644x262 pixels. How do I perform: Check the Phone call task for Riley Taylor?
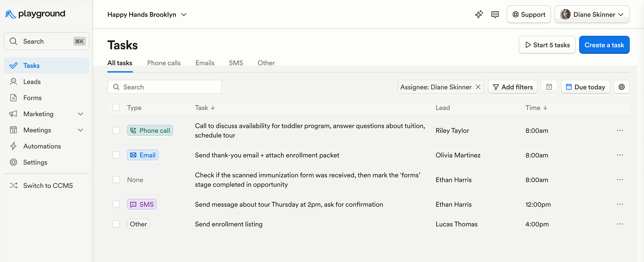point(116,130)
